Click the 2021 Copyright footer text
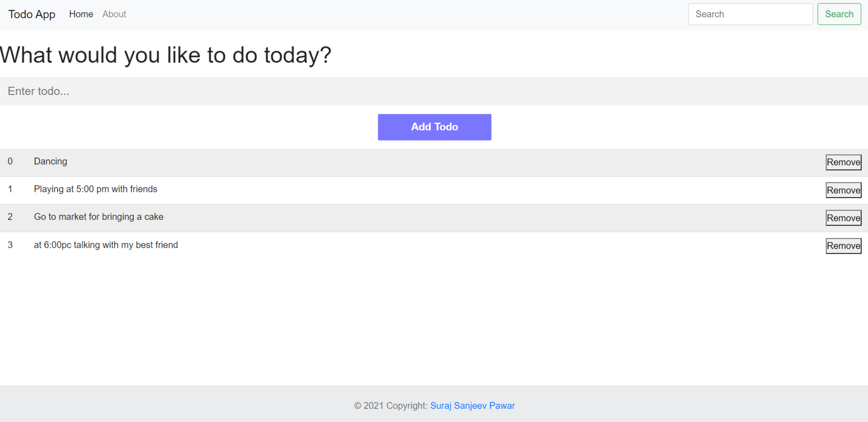Viewport: 868px width, 422px height. pyautogui.click(x=391, y=406)
